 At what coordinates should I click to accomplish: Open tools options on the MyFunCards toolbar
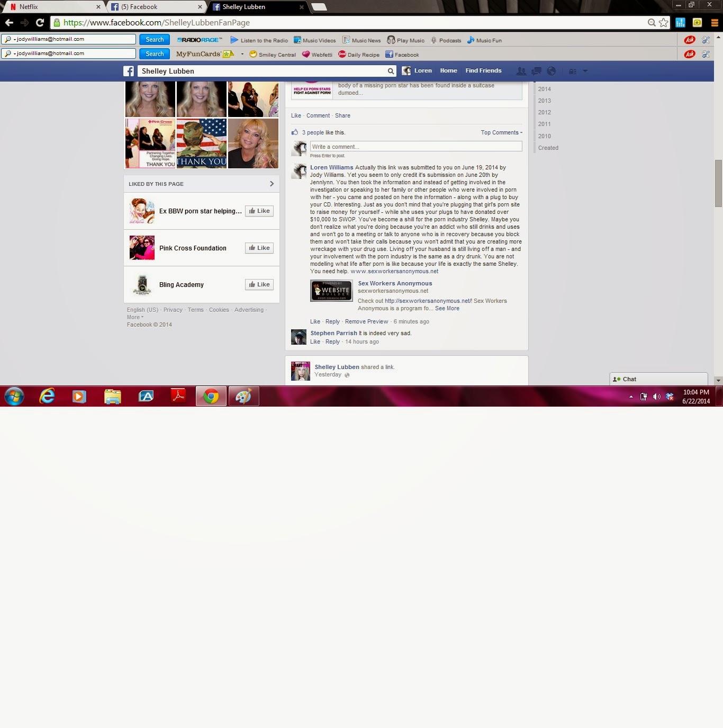click(x=706, y=54)
